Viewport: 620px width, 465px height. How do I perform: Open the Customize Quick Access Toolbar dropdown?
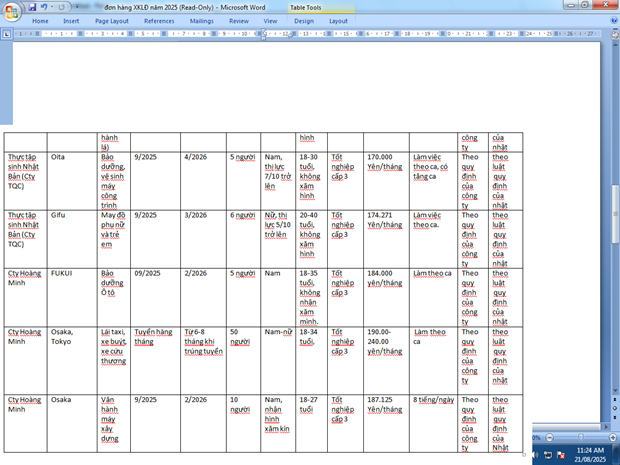pos(77,7)
